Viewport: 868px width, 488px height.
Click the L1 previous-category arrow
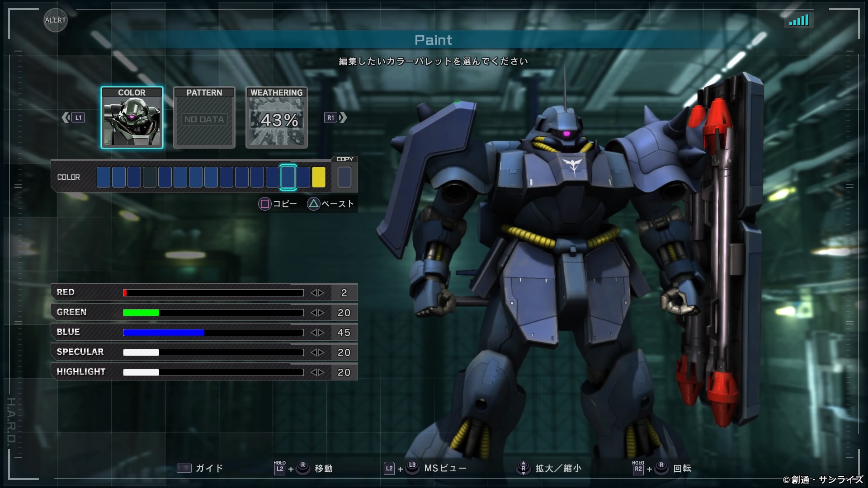[73, 118]
